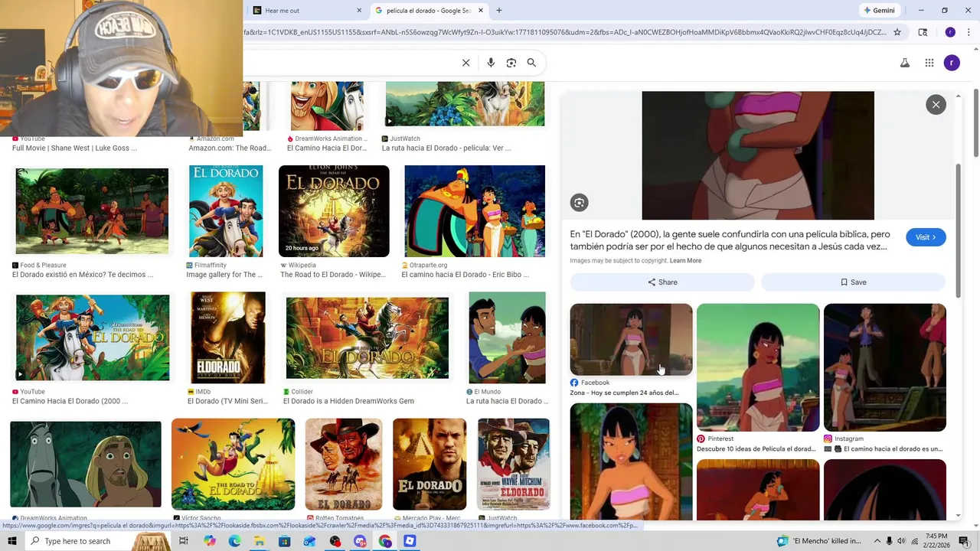
Task: Bookmark this page with the star icon
Action: pyautogui.click(x=897, y=32)
